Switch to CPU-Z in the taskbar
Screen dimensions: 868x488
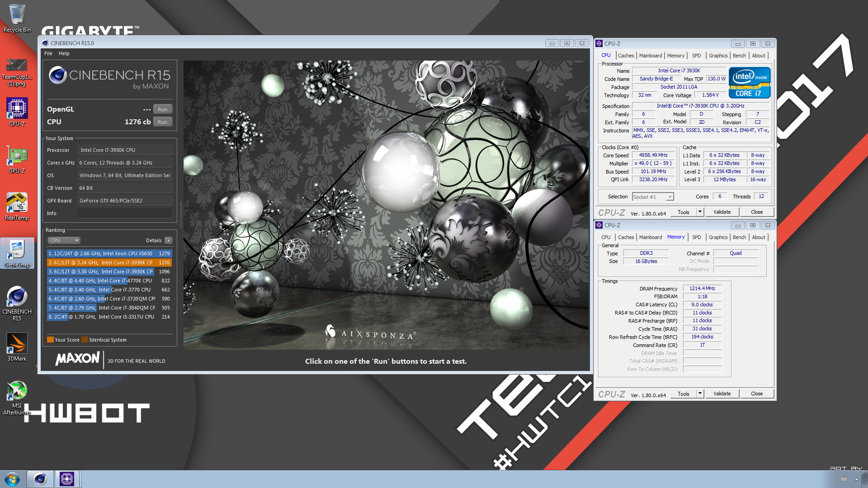(67, 479)
